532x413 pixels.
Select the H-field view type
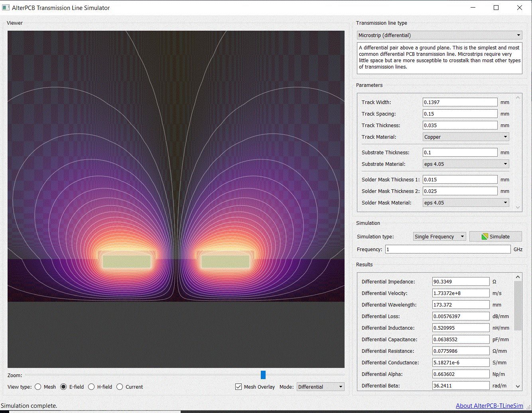[91, 387]
